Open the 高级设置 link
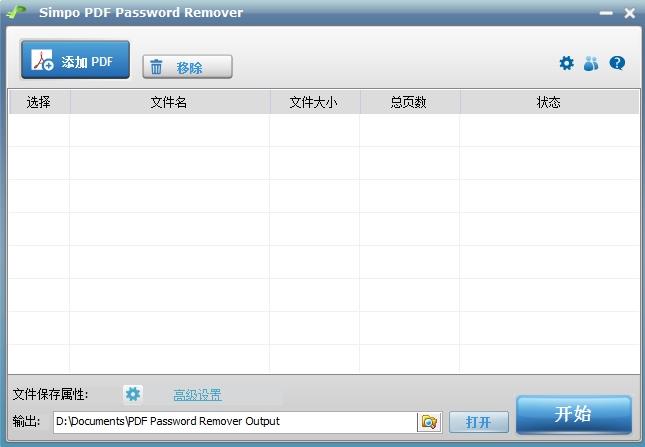 coord(197,395)
